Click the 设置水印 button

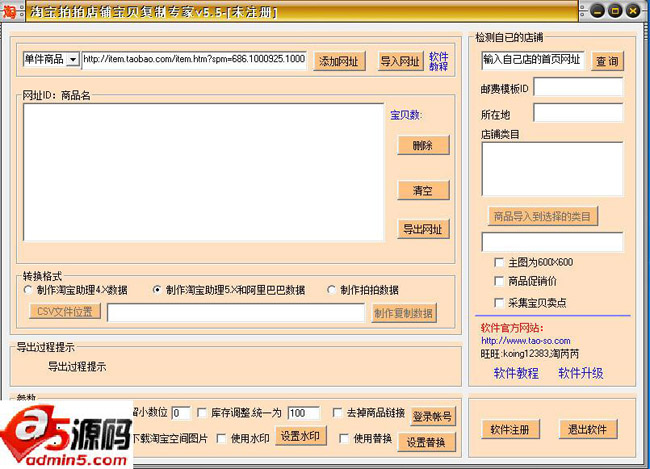point(301,436)
